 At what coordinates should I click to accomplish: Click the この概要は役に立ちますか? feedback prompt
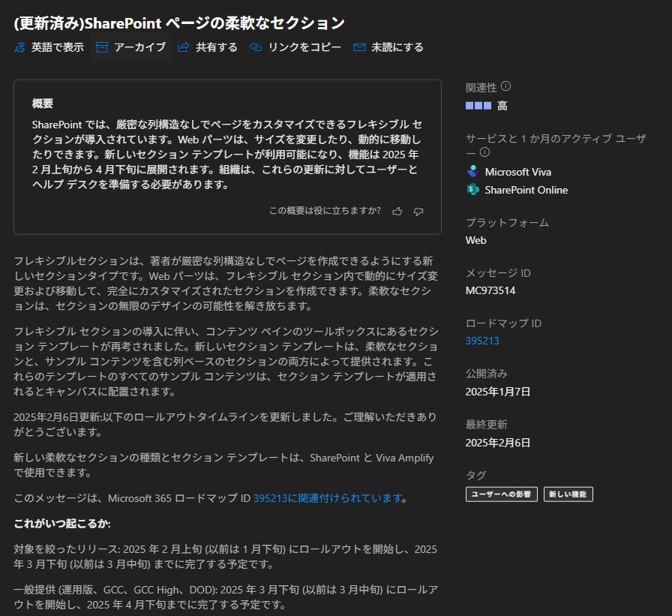(325, 211)
